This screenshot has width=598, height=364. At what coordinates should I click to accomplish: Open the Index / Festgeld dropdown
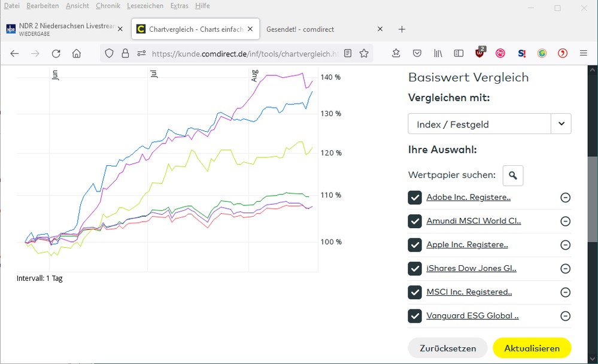(x=489, y=124)
